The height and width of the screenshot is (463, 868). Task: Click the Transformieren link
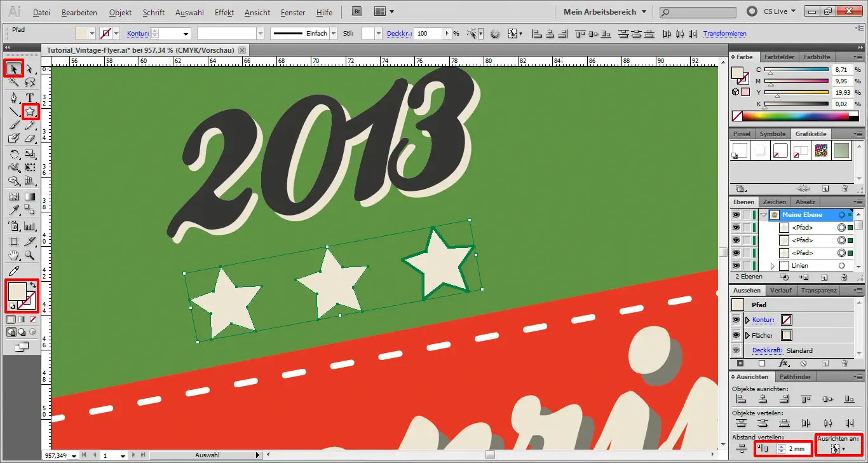coord(724,34)
